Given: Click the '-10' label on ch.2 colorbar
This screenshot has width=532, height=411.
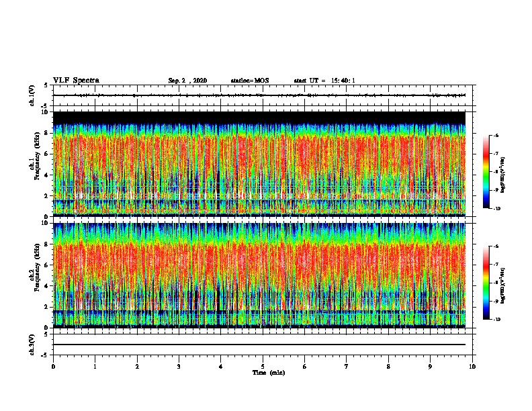Looking at the screenshot, I should click(x=496, y=320).
